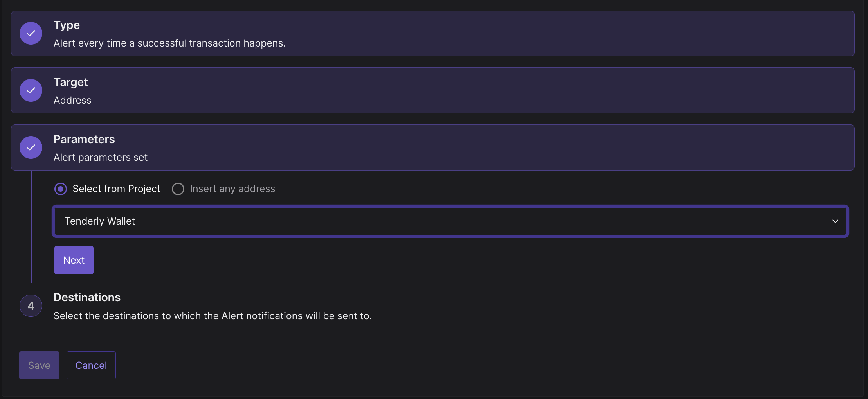This screenshot has height=399, width=868.
Task: Click the 'Alert every time a successful transaction' description
Action: [169, 43]
